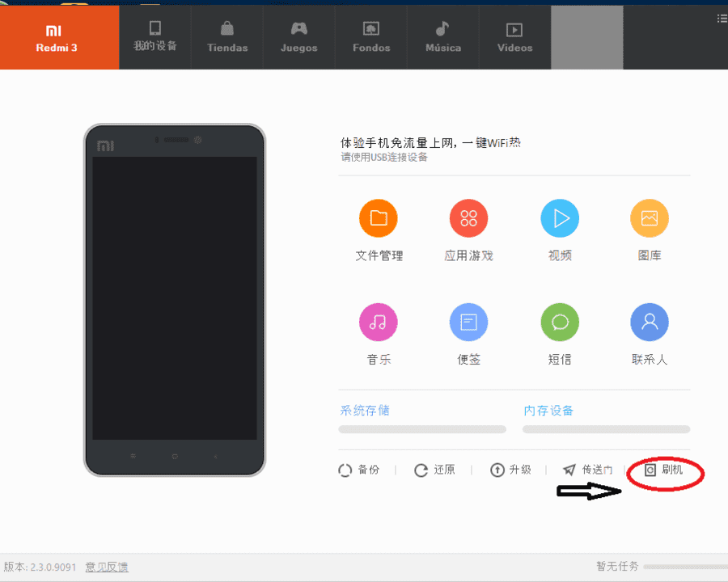Click the phone preview image

click(x=175, y=300)
